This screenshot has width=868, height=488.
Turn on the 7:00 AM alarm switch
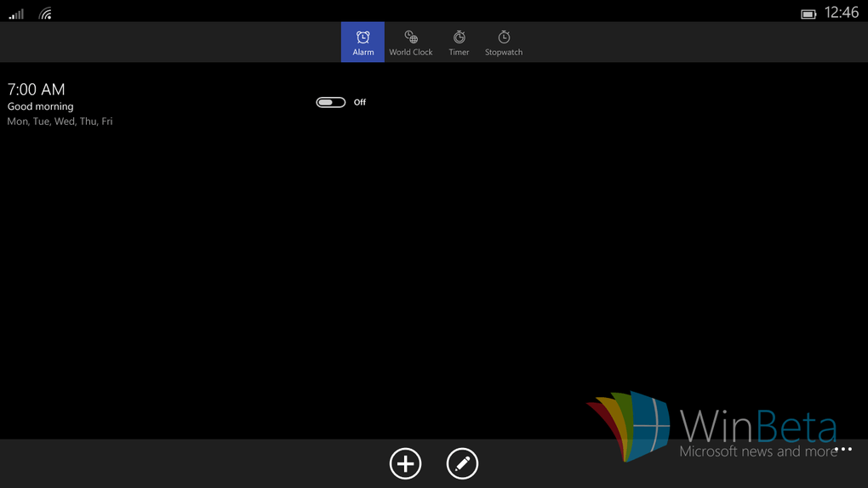[330, 102]
